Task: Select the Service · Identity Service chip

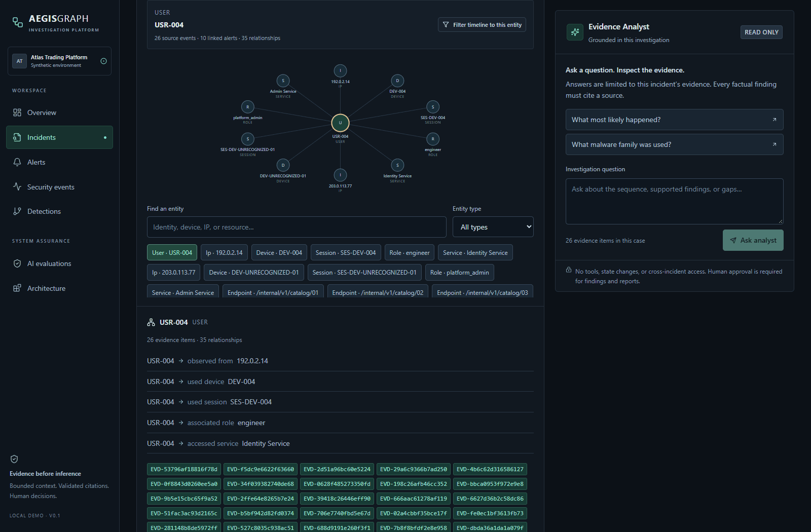Action: 475,252
